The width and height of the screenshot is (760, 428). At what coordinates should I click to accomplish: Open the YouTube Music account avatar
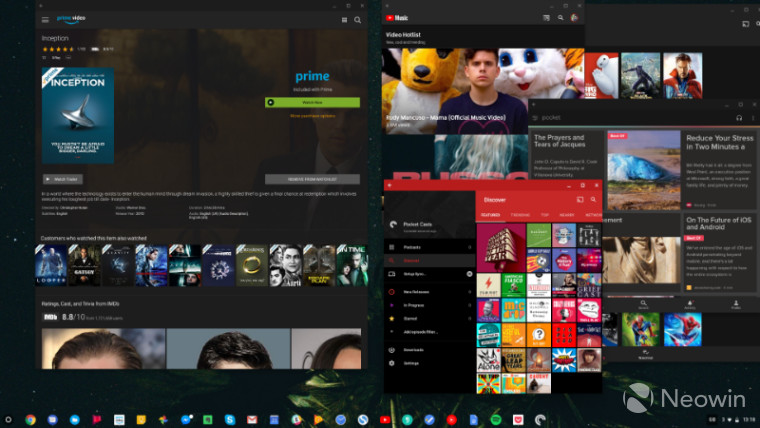tap(574, 17)
